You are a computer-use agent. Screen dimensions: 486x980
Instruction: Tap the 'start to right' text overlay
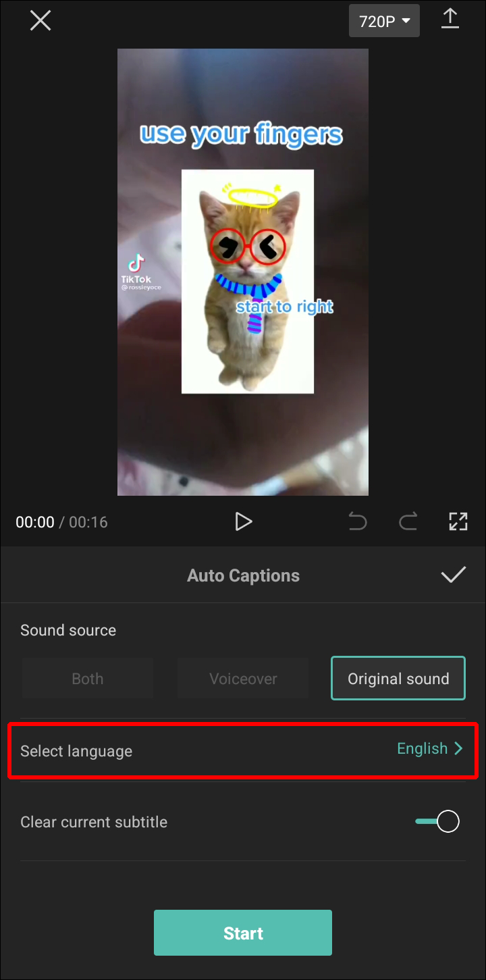click(284, 307)
